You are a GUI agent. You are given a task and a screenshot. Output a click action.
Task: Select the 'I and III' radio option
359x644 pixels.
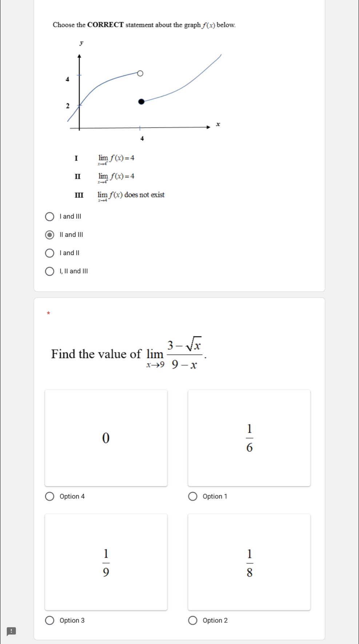pyautogui.click(x=49, y=217)
